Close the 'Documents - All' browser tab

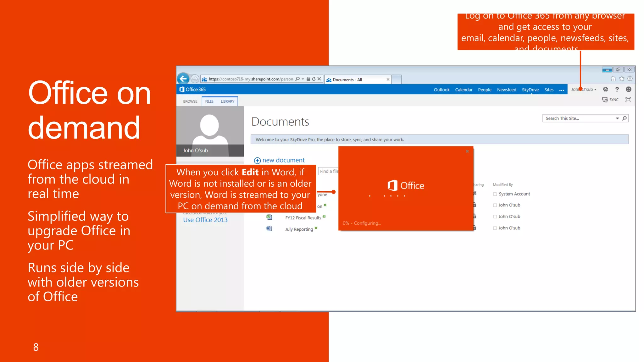pos(388,80)
